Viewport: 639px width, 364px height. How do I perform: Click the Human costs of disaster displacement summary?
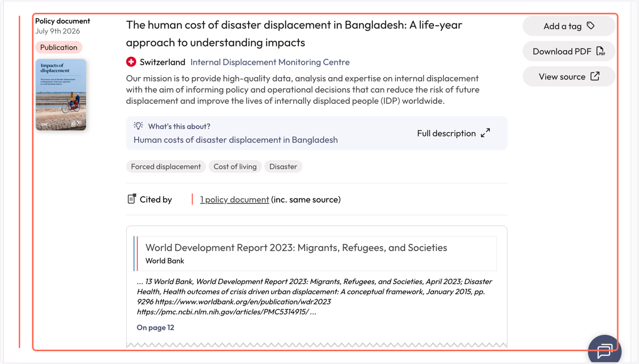tap(235, 140)
